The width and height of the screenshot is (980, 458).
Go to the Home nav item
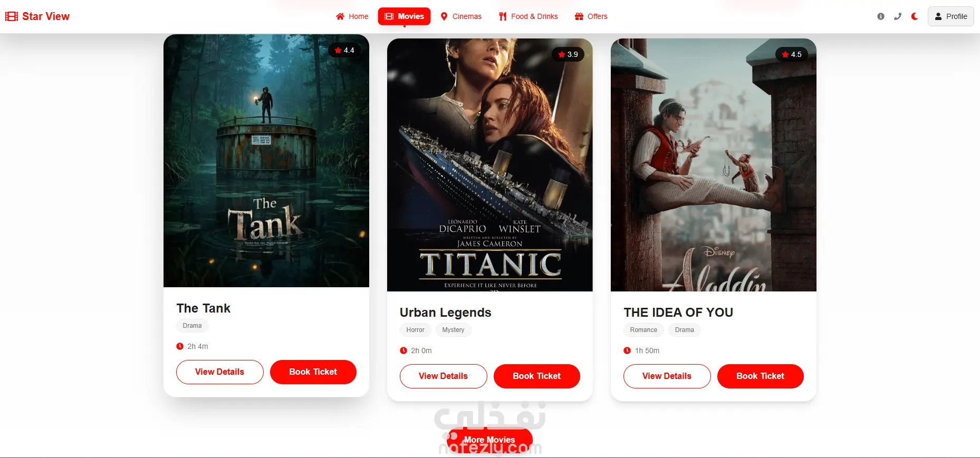point(352,16)
